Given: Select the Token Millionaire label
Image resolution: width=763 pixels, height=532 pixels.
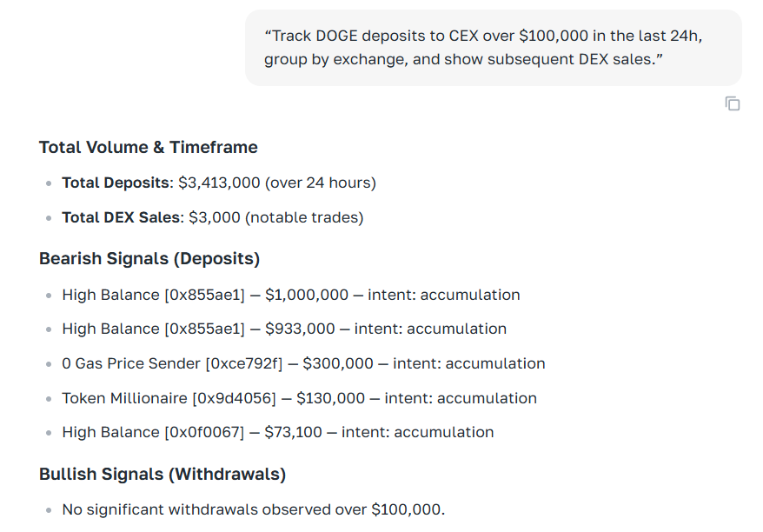Looking at the screenshot, I should [124, 398].
